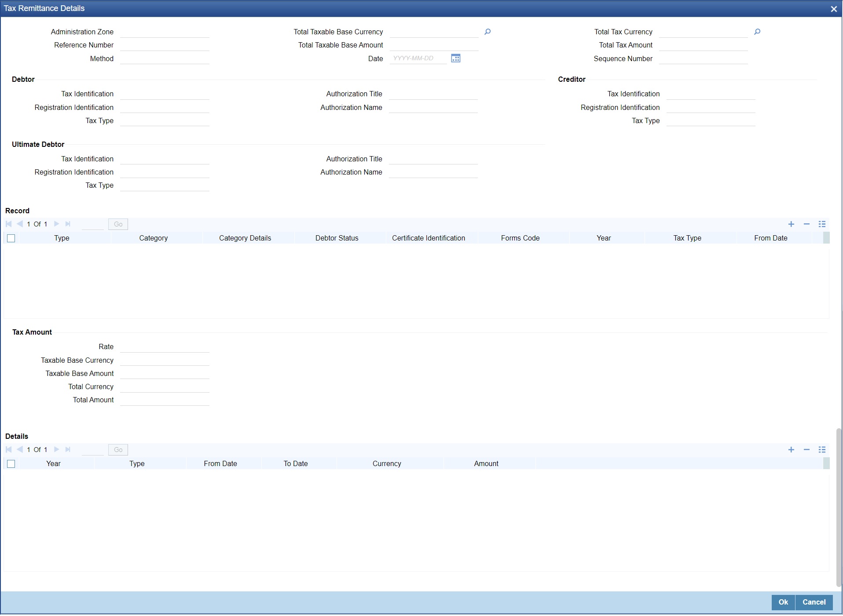The width and height of the screenshot is (843, 616).
Task: Focus Debtor Tax Identification field
Action: coord(165,94)
